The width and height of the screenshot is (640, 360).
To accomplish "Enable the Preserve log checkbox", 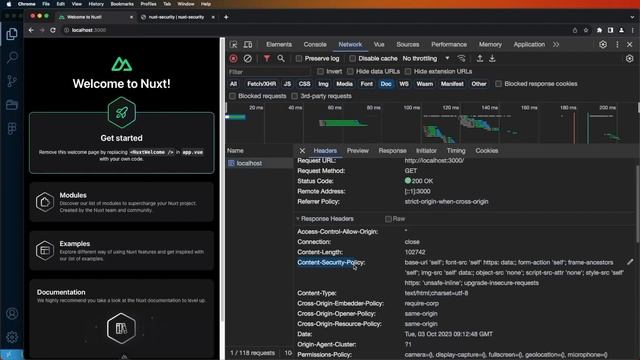I will pos(299,59).
